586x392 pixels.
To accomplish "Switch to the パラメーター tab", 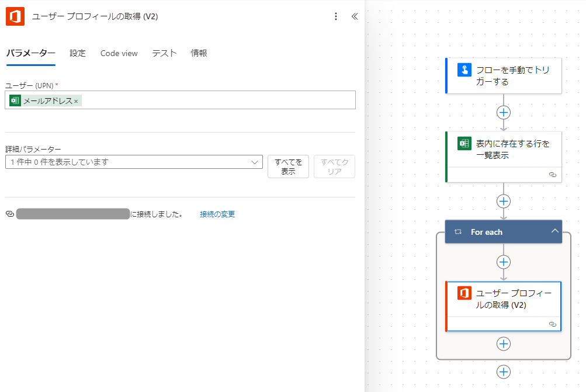I will click(x=30, y=53).
